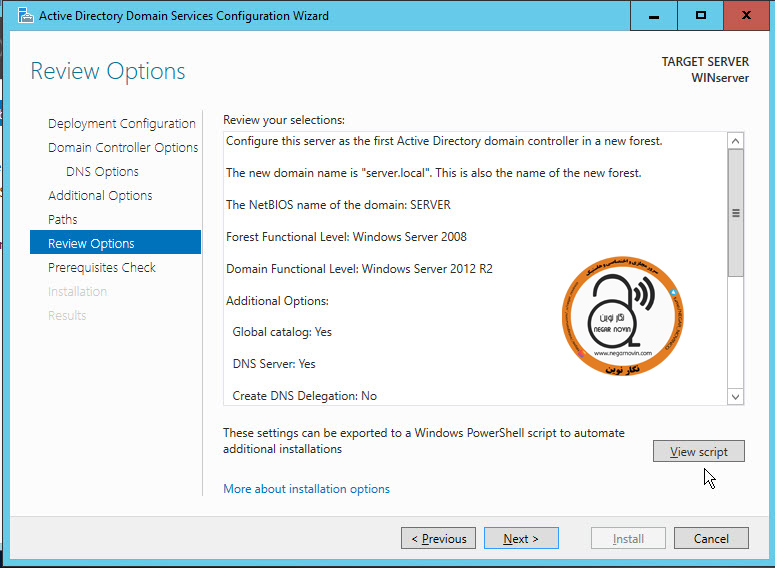The height and width of the screenshot is (568, 775).
Task: Select DNS Options in sidebar
Action: [102, 172]
